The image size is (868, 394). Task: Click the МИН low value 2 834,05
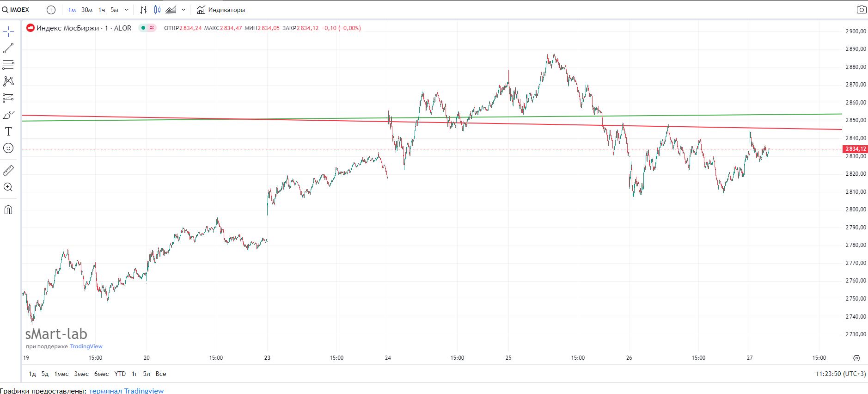(x=269, y=28)
